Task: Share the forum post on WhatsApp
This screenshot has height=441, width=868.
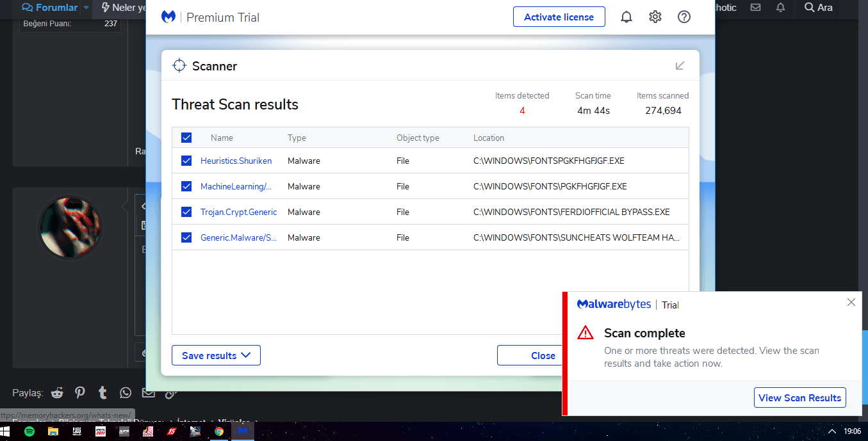Action: pos(126,392)
